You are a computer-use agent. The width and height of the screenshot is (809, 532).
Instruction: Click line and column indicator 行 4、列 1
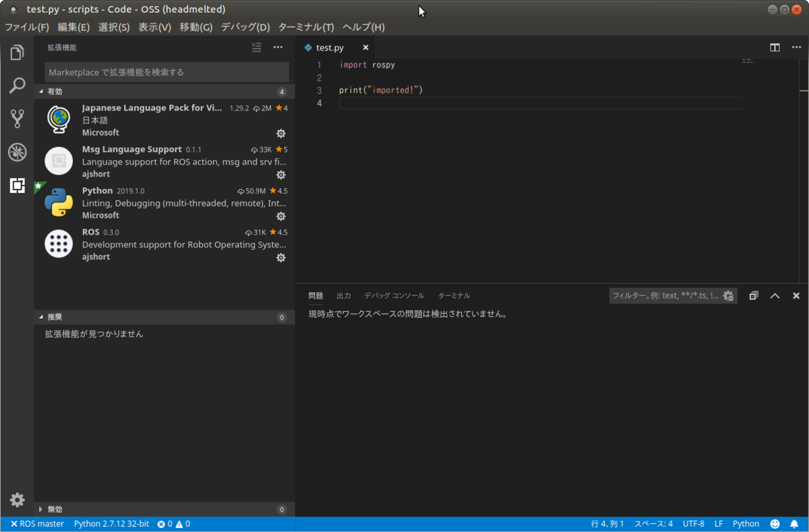point(607,524)
